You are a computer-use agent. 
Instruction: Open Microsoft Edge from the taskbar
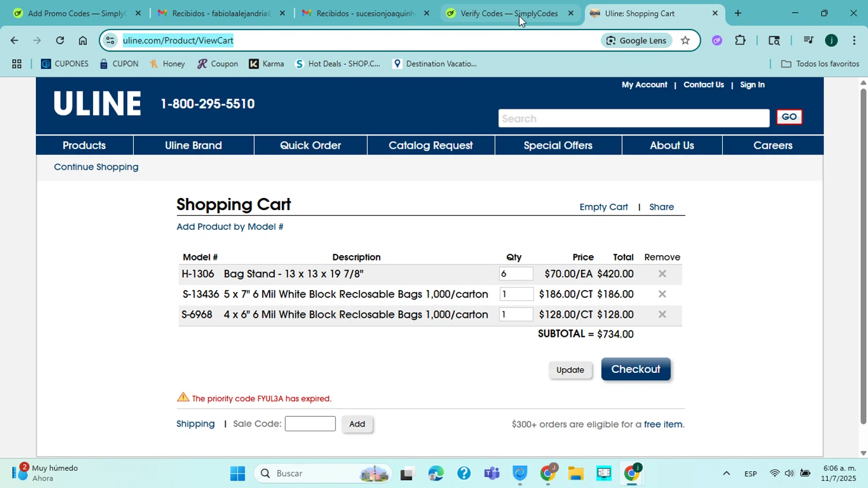pos(436,474)
